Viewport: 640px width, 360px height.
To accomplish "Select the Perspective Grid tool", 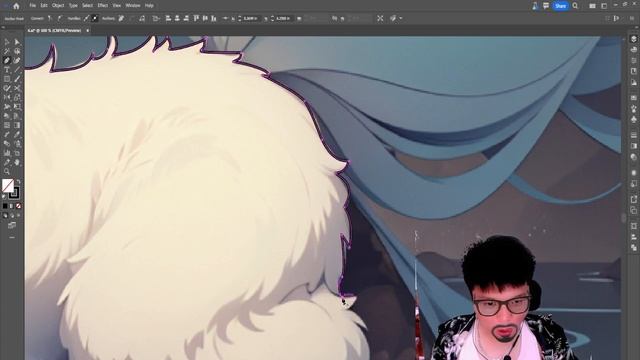I will tap(17, 116).
